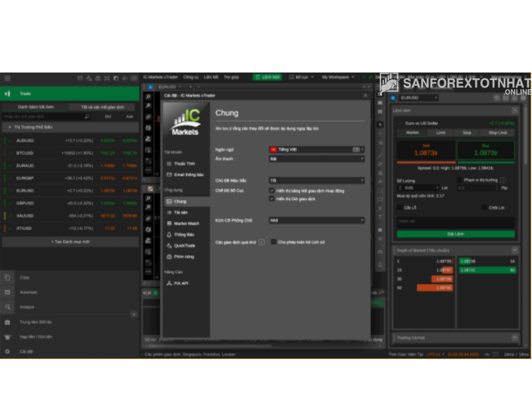
Task: Click the fullscreen icon in top toolbar
Action: pyautogui.click(x=107, y=78)
